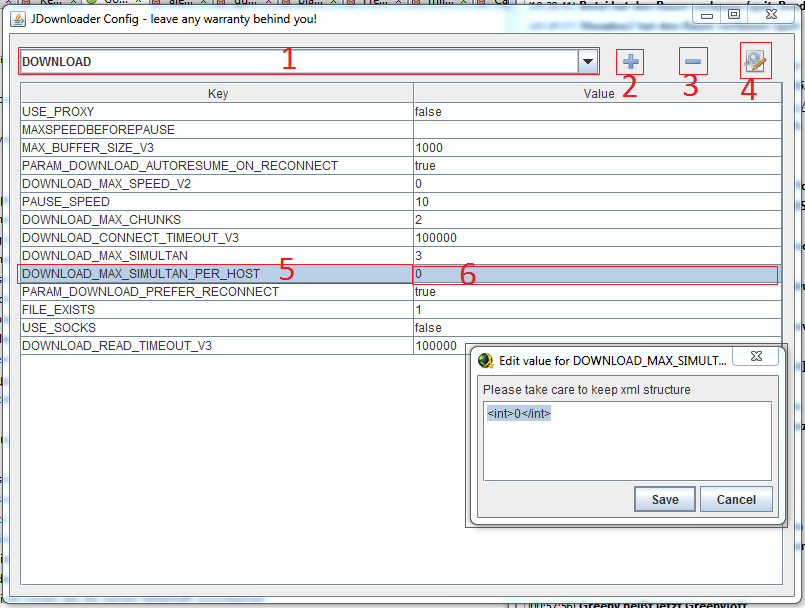Click the XML value text area
This screenshot has width=805, height=608.
(x=626, y=440)
